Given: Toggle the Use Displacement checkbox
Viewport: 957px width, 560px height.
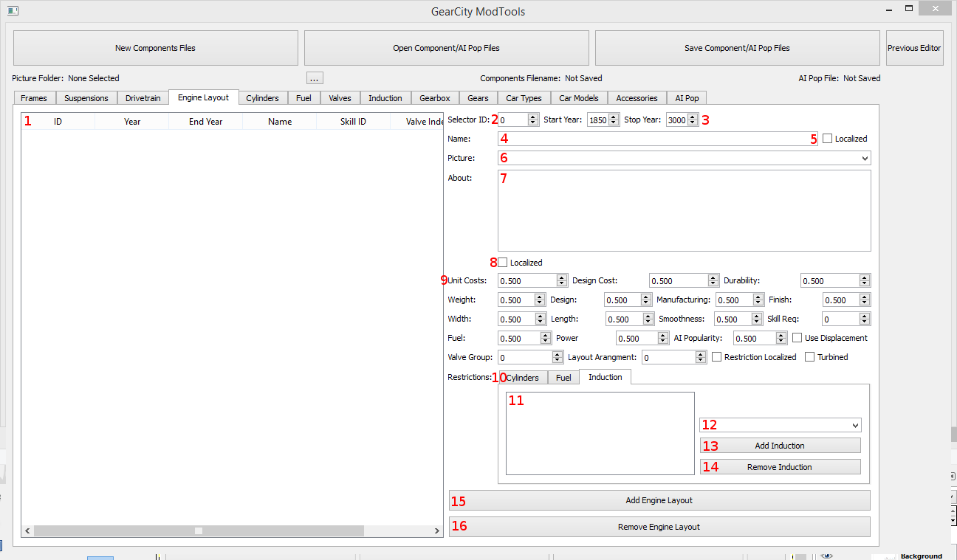Looking at the screenshot, I should pyautogui.click(x=797, y=338).
